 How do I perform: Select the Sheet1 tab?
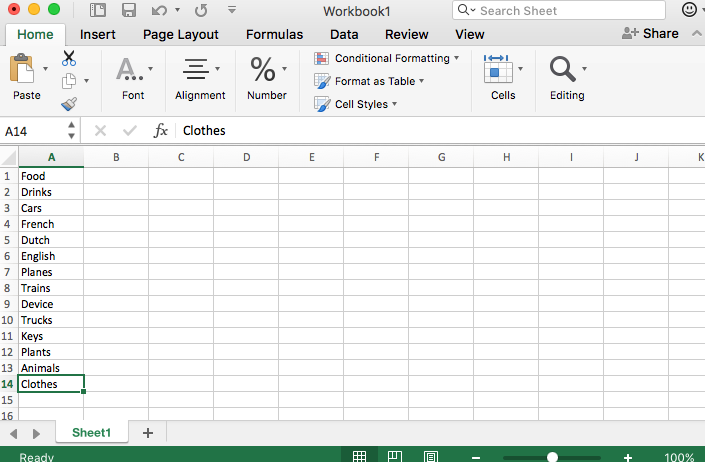tap(91, 433)
